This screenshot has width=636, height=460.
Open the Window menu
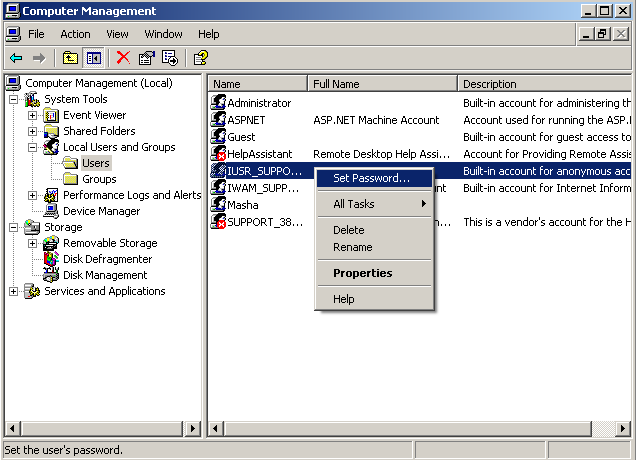[x=163, y=34]
